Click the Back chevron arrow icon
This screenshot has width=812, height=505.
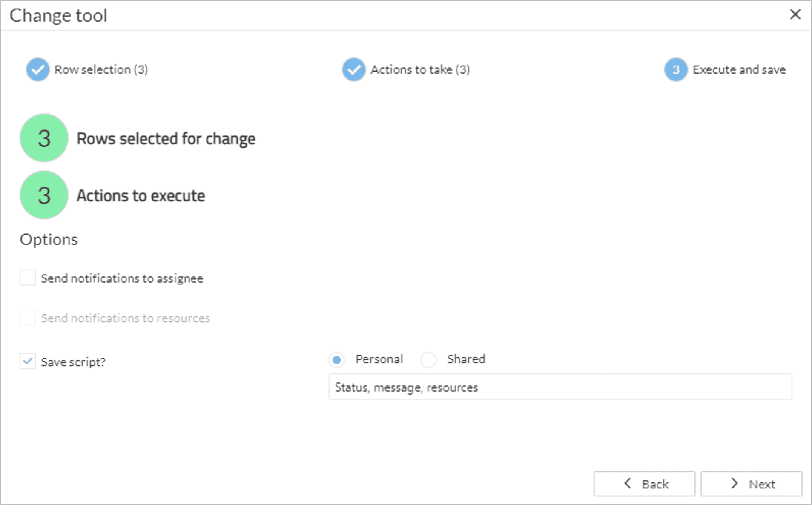coord(628,483)
